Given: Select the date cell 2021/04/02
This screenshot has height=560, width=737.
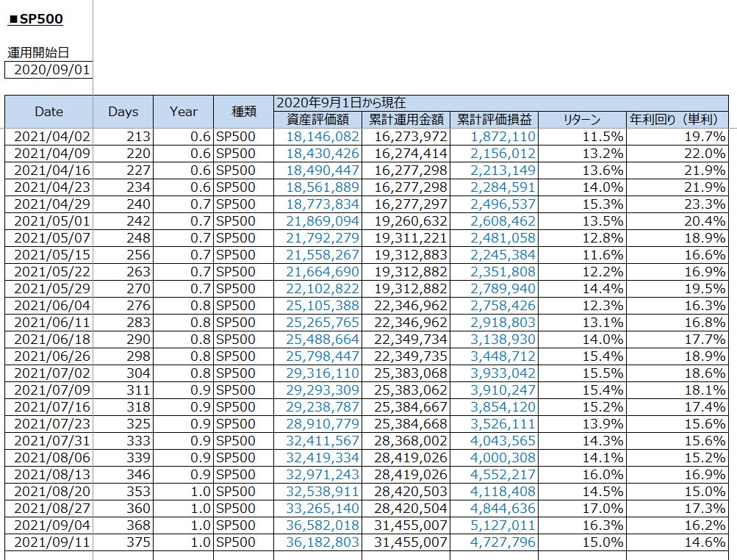Looking at the screenshot, I should click(48, 137).
